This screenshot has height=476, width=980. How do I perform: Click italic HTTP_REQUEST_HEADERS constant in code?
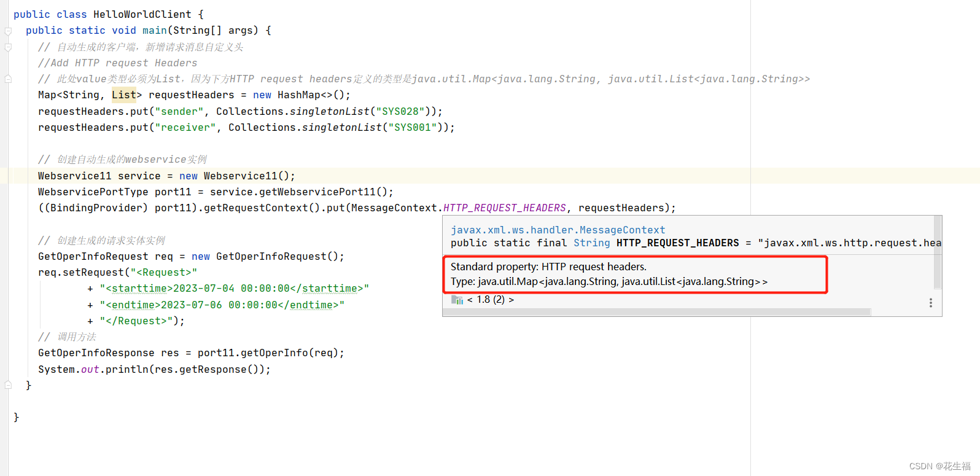[505, 208]
